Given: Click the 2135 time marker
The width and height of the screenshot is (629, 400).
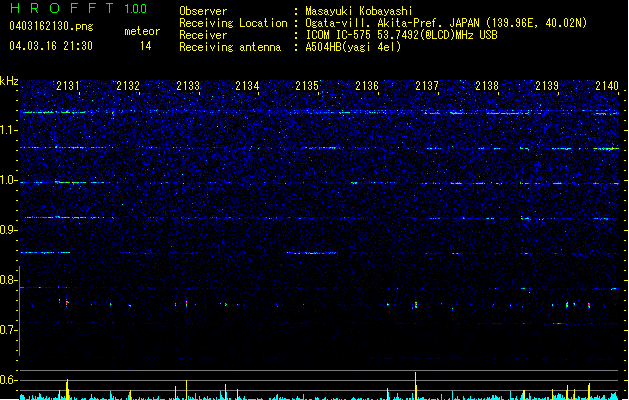Looking at the screenshot, I should point(307,85).
